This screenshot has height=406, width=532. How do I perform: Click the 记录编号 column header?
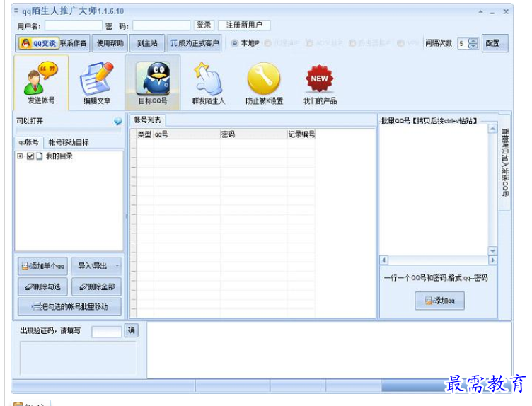pos(301,134)
